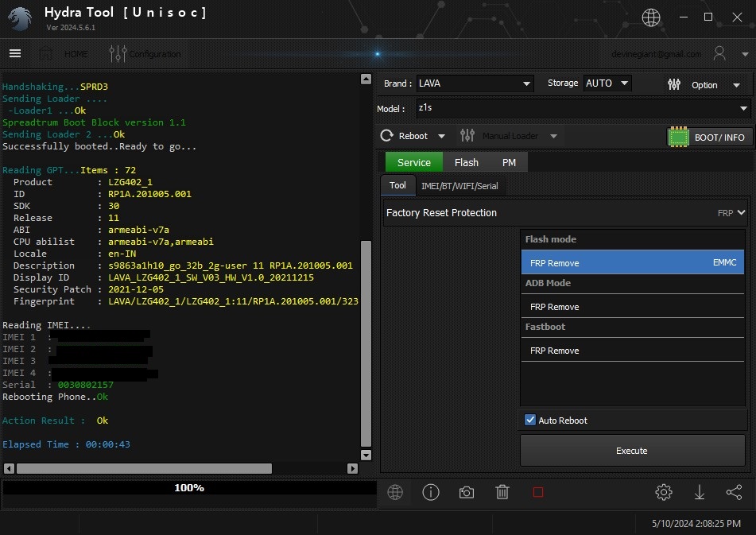Switch to the PM tab
The height and width of the screenshot is (535, 756).
pyautogui.click(x=509, y=162)
